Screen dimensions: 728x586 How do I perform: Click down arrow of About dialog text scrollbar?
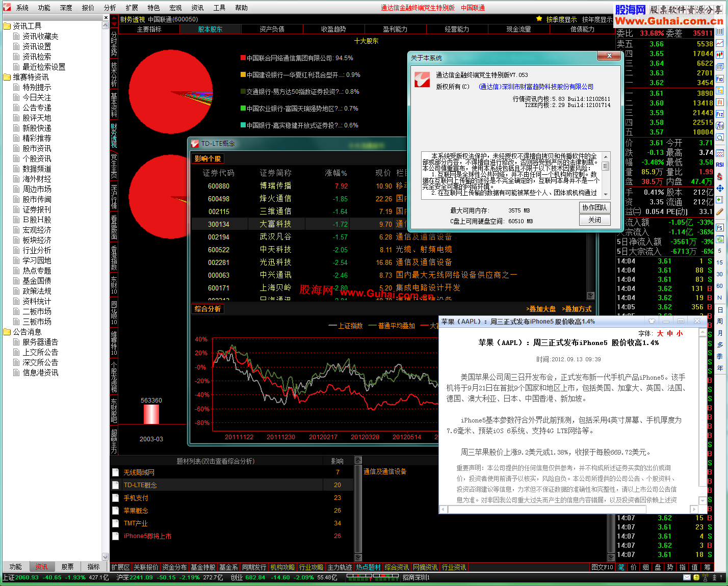[606, 194]
